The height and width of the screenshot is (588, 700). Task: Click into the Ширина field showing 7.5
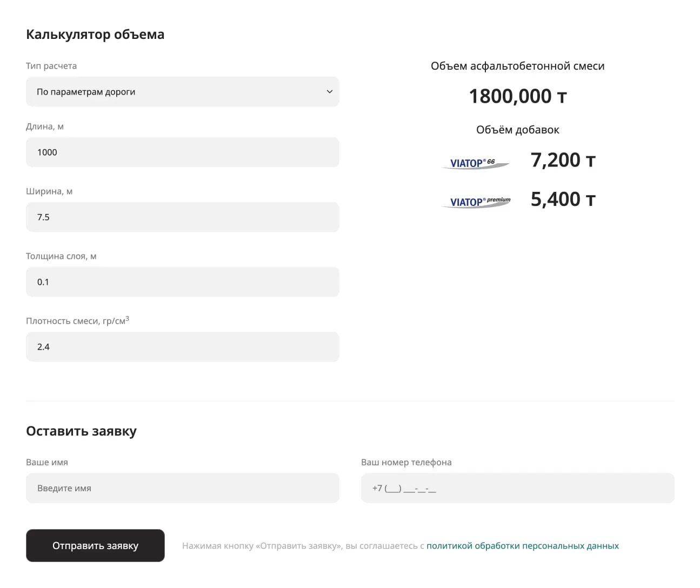(182, 217)
